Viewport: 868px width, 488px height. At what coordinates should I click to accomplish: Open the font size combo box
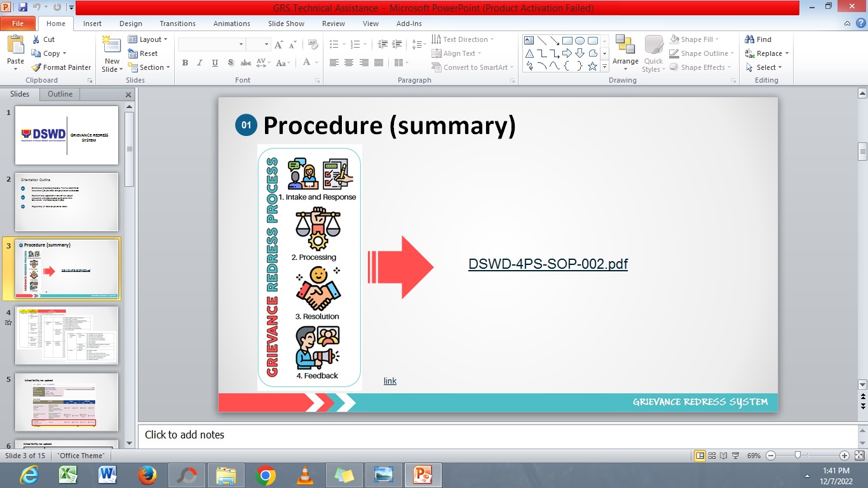tap(259, 44)
